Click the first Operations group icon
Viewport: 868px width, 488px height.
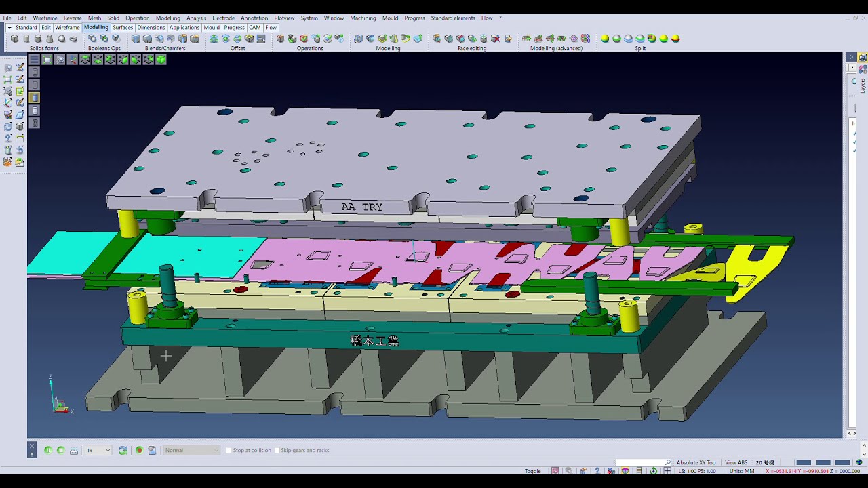click(x=280, y=39)
